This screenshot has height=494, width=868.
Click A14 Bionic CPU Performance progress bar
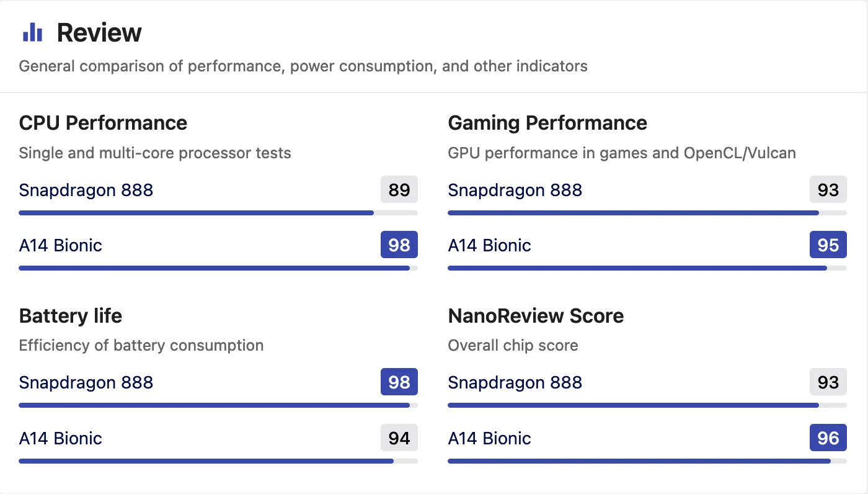(x=218, y=268)
